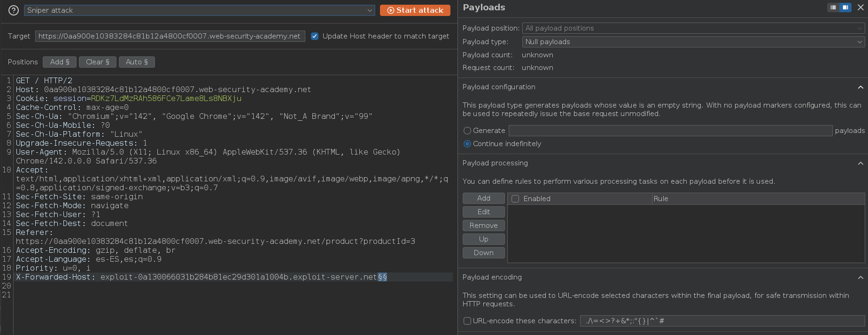Click the Auto § button
The image size is (868, 335).
[137, 62]
